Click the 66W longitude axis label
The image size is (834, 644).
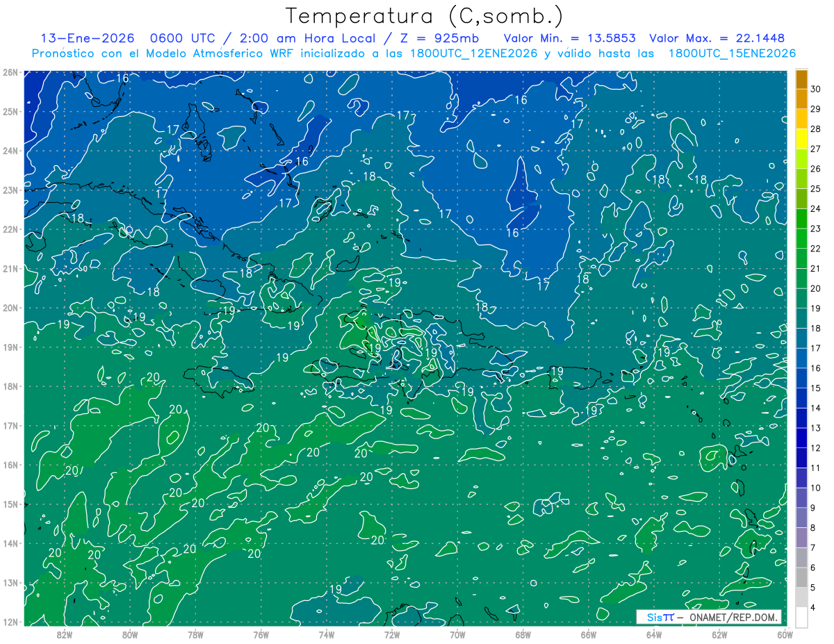point(588,634)
